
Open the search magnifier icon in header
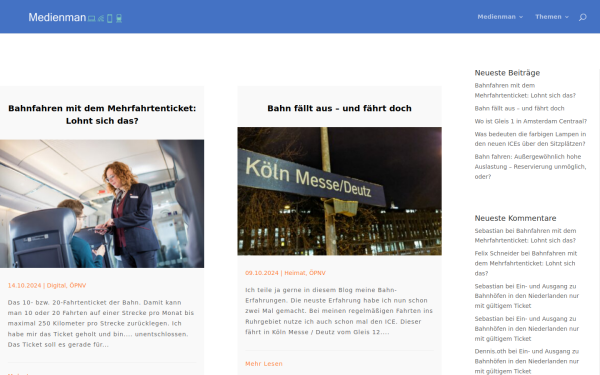click(582, 17)
